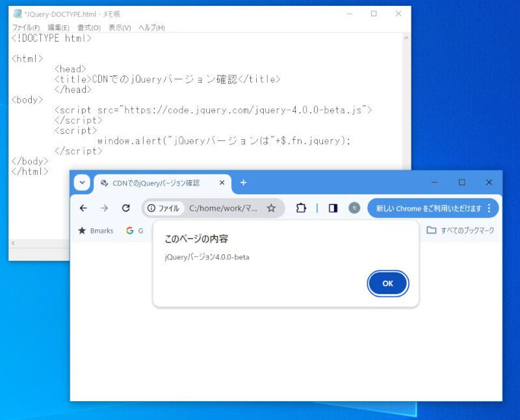Viewport: 520px width, 420px height.
Task: Open Notepad 表示(V) menu
Action: click(120, 27)
